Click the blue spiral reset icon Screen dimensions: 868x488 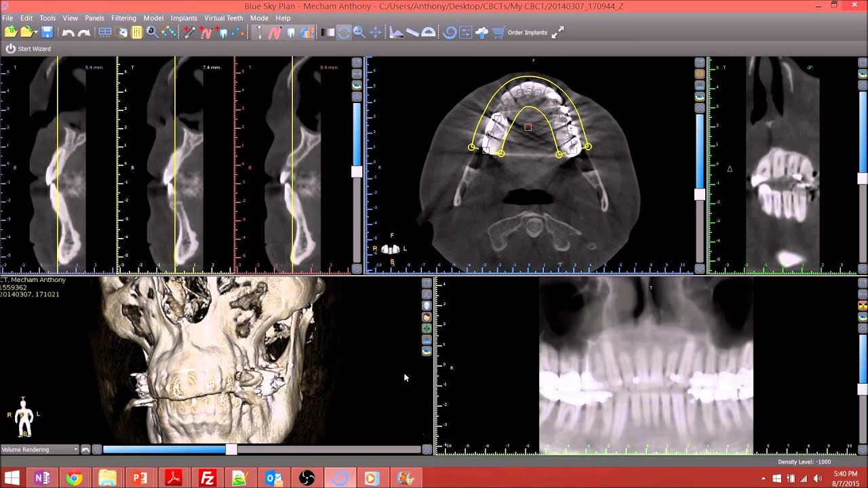450,32
